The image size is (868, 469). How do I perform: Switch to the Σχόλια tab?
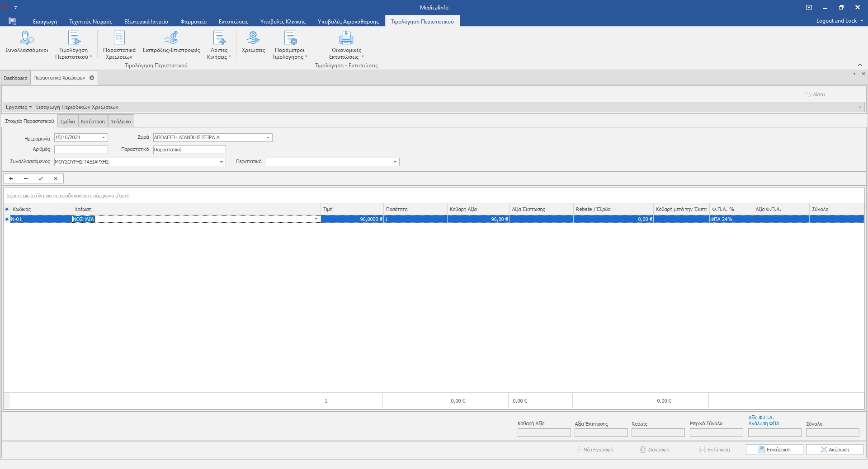pyautogui.click(x=67, y=122)
